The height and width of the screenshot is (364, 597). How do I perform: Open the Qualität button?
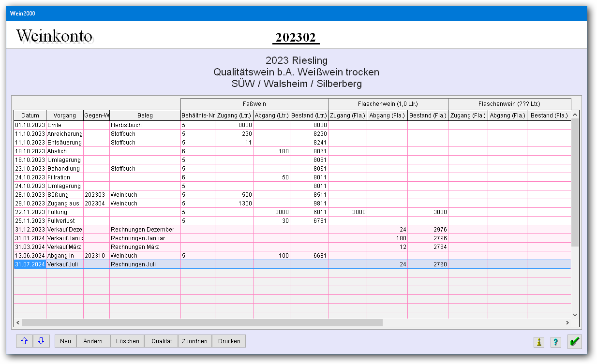(162, 341)
